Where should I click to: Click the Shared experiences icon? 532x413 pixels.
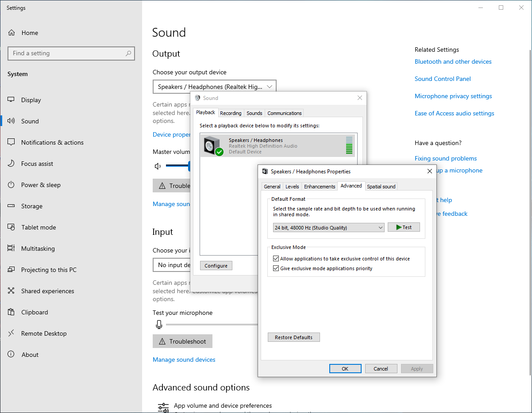12,291
